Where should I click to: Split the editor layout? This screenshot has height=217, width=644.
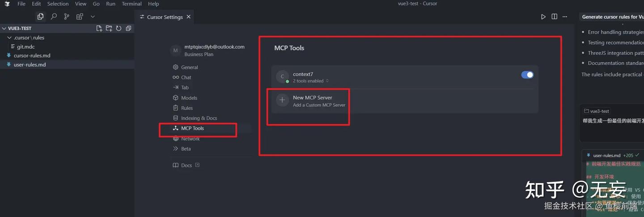click(554, 17)
